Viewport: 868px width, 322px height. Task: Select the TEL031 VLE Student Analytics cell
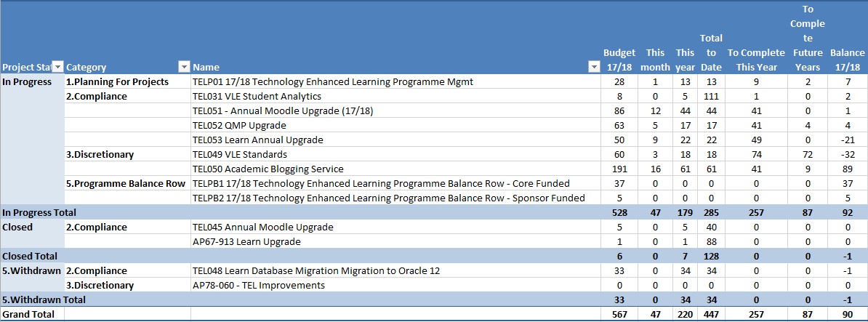tap(257, 96)
